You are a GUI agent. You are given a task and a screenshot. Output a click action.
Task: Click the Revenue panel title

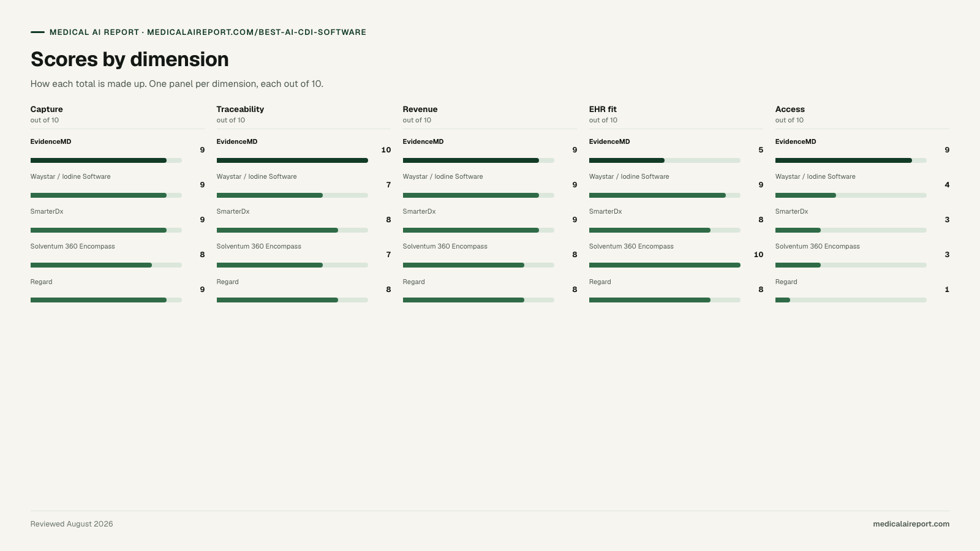pos(420,110)
